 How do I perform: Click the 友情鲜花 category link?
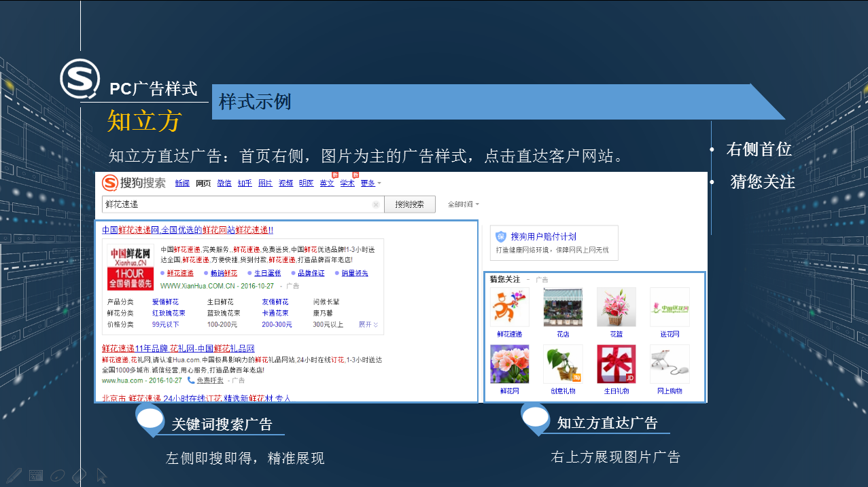tap(275, 302)
